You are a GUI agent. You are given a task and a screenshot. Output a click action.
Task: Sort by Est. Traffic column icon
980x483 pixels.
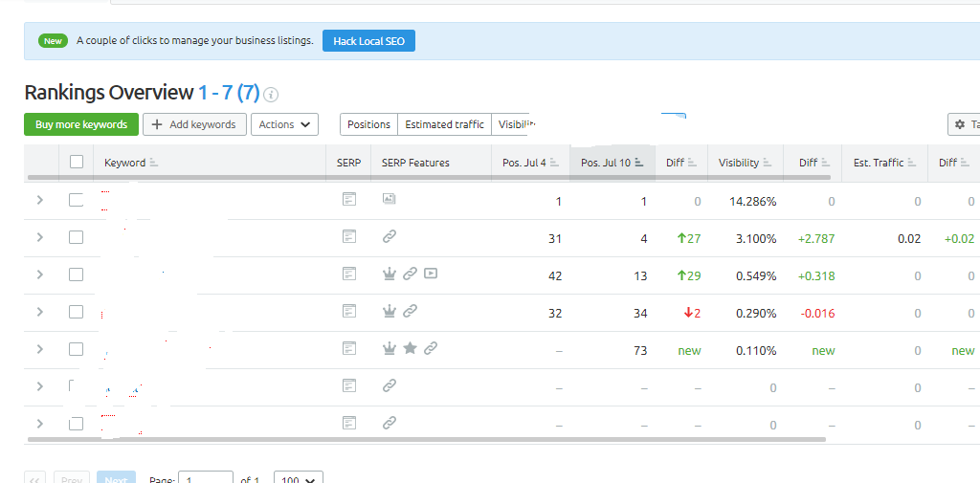(911, 164)
